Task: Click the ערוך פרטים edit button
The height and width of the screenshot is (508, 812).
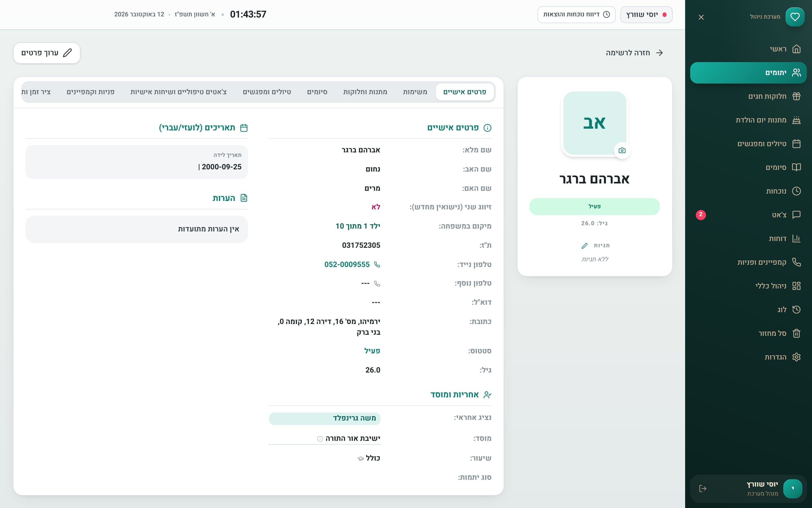Action: pyautogui.click(x=47, y=53)
